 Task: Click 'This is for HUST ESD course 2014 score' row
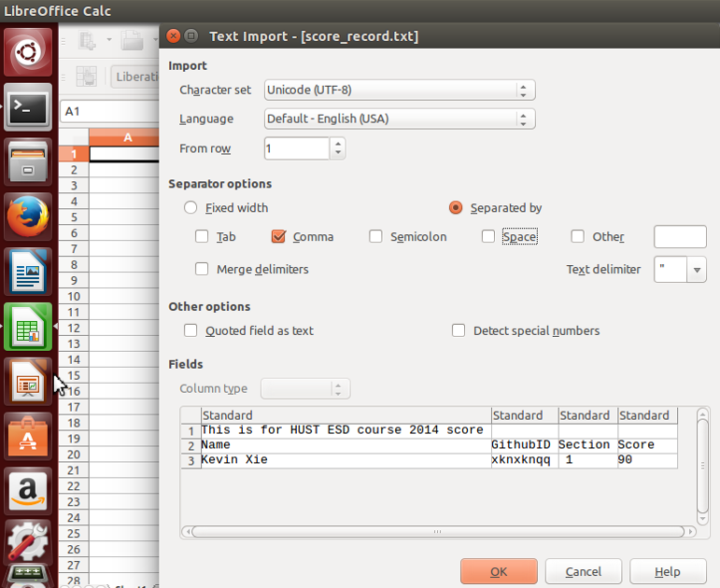(x=342, y=430)
